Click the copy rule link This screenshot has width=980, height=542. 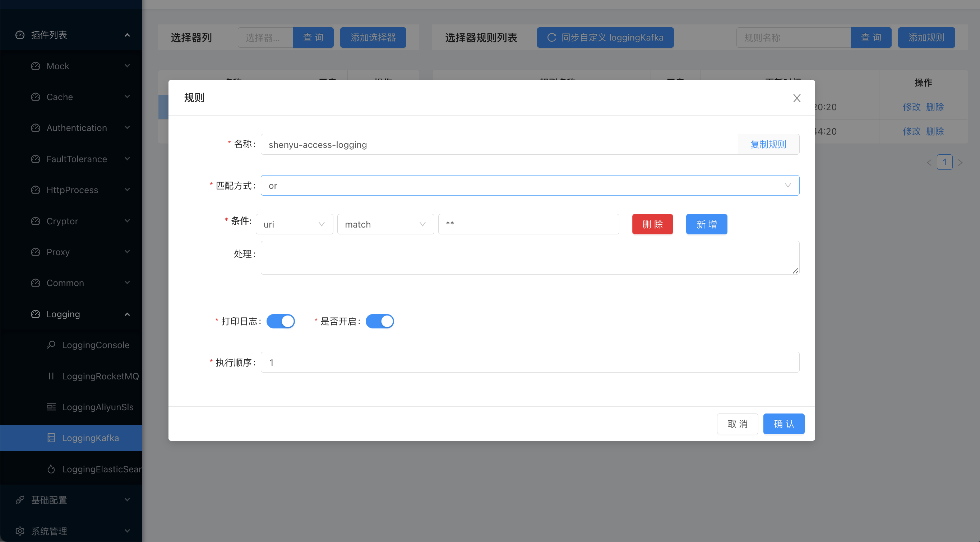[768, 144]
